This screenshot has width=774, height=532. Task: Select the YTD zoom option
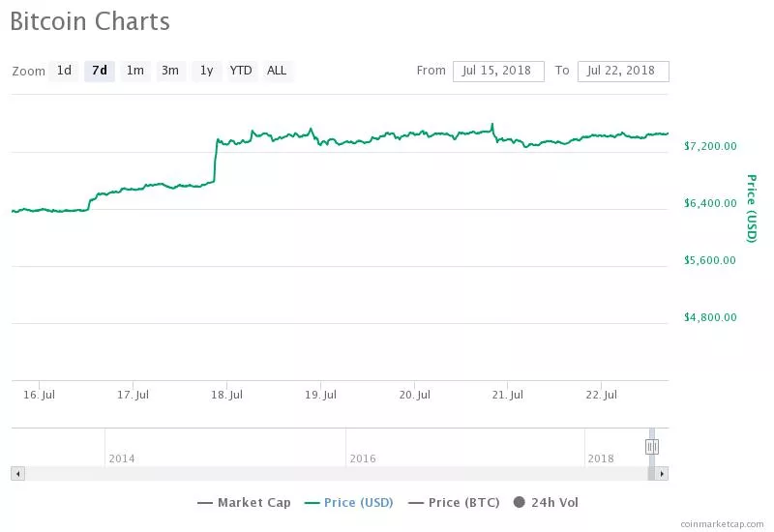click(x=241, y=71)
